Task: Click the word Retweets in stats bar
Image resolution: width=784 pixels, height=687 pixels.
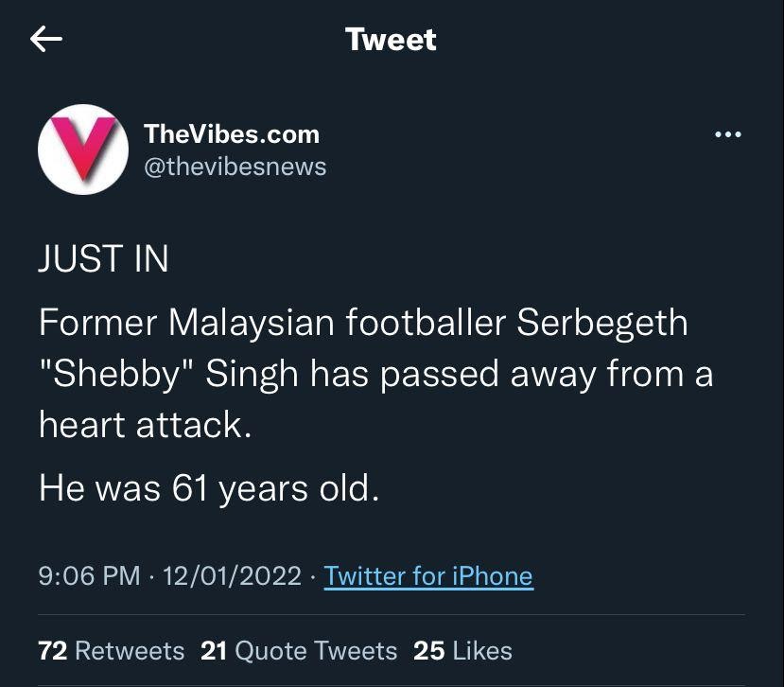Action: point(129,651)
